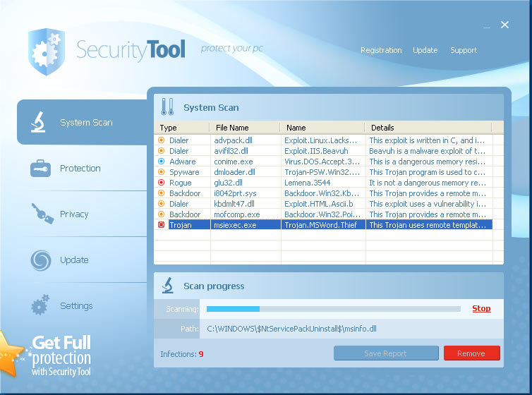Close the Security Tool window
Image resolution: width=532 pixels, height=395 pixels.
coord(505,25)
